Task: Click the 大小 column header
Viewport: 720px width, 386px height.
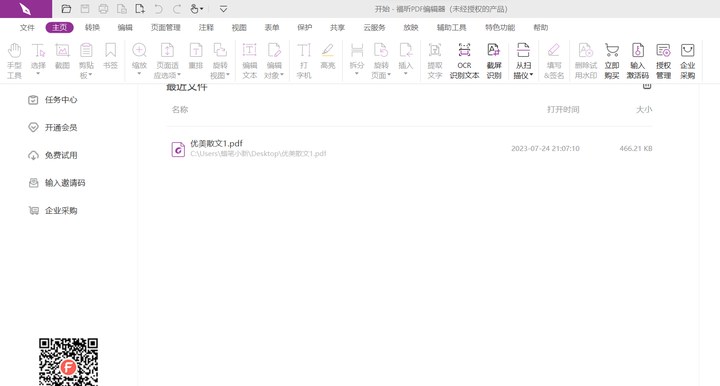Action: coord(644,109)
